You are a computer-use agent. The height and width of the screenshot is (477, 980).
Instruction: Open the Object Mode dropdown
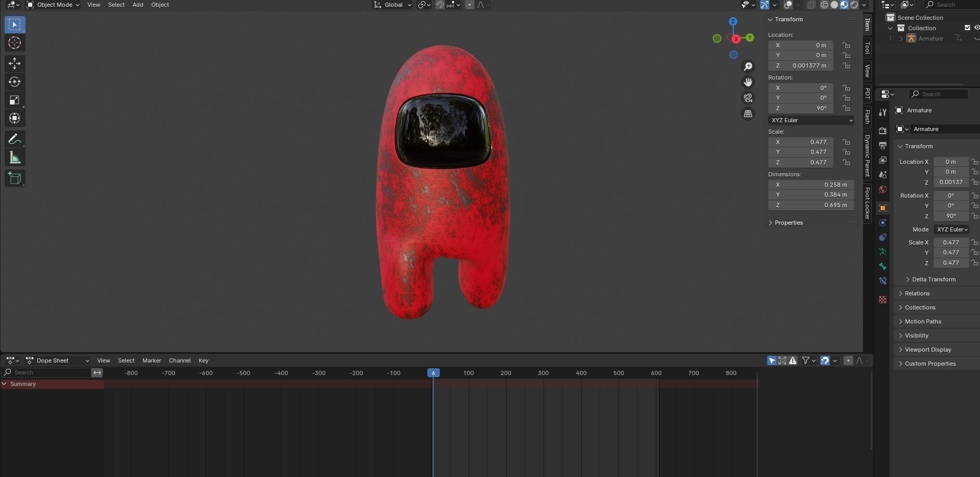point(53,5)
